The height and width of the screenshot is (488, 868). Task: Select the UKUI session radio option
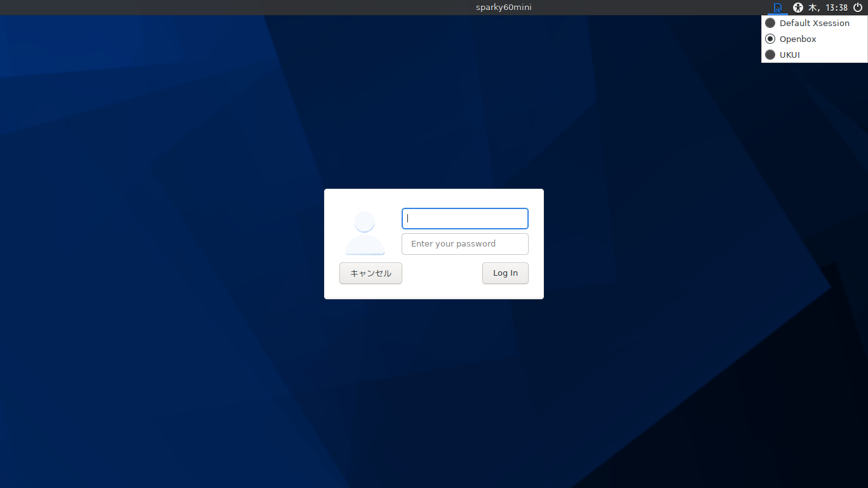tap(814, 55)
